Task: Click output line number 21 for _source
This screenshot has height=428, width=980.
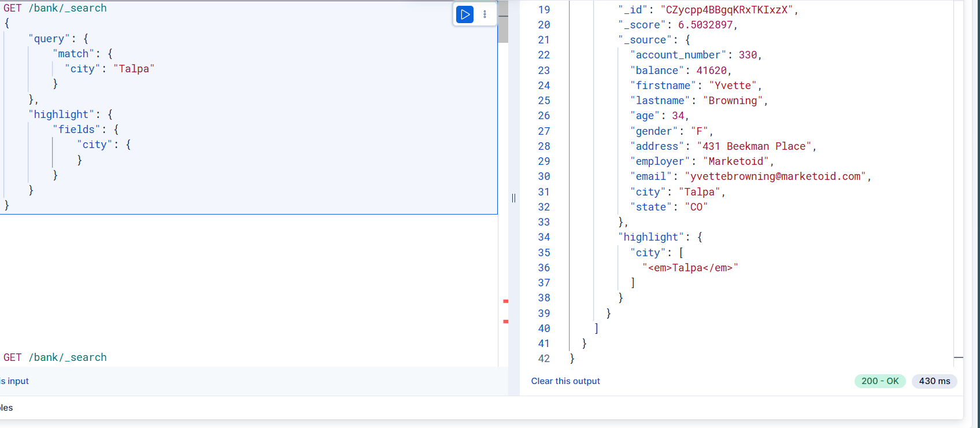Action: coord(544,40)
